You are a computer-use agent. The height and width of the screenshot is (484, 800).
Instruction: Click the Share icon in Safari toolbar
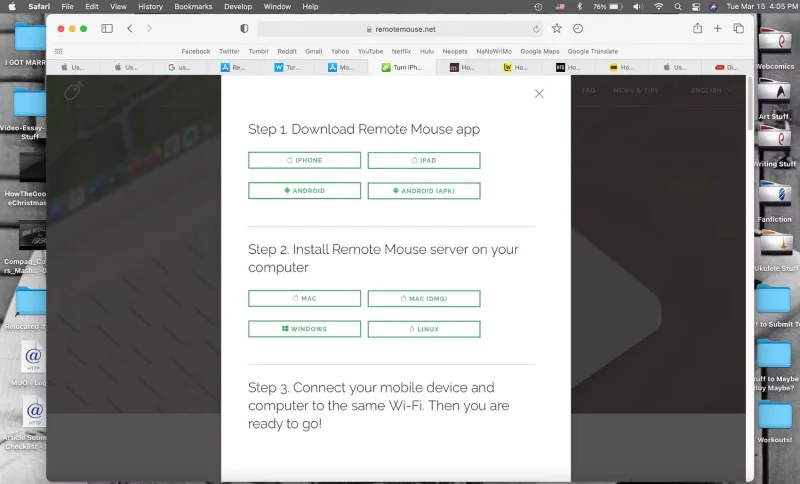pos(697,28)
